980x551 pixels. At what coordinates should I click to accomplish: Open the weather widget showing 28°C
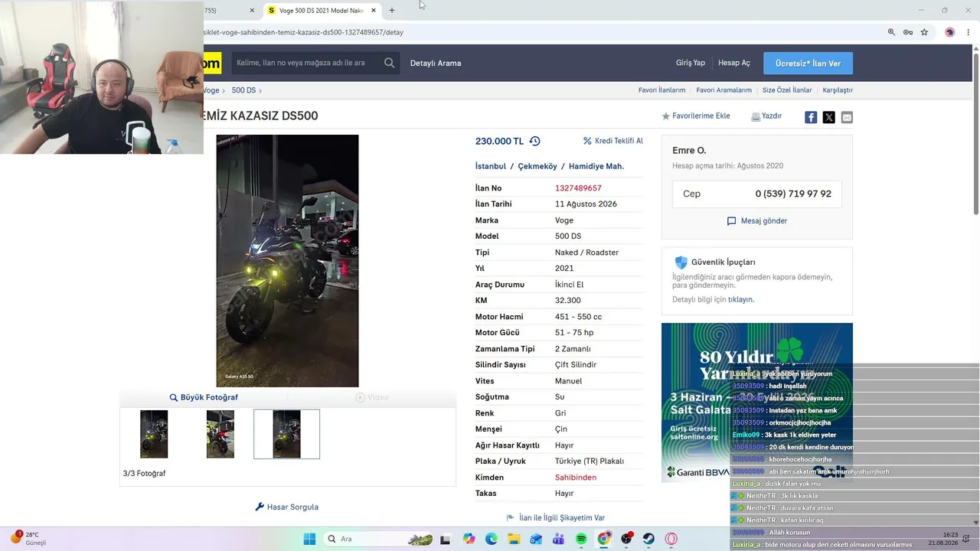[x=29, y=539]
